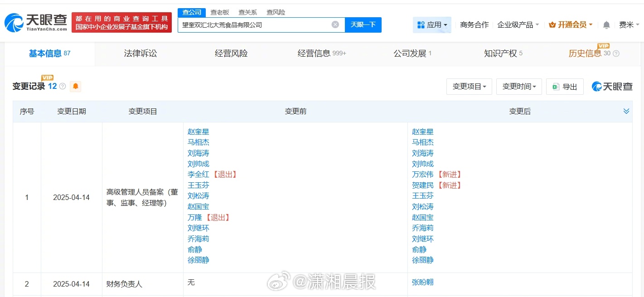The image size is (644, 297).
Task: Open 马相杰 in 变更前 column
Action: 199,142
